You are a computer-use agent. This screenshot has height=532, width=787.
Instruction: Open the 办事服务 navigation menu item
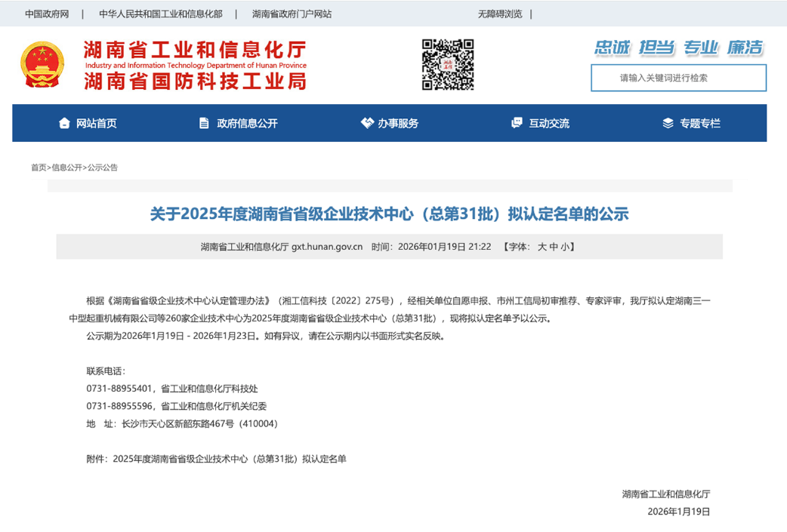pos(398,123)
